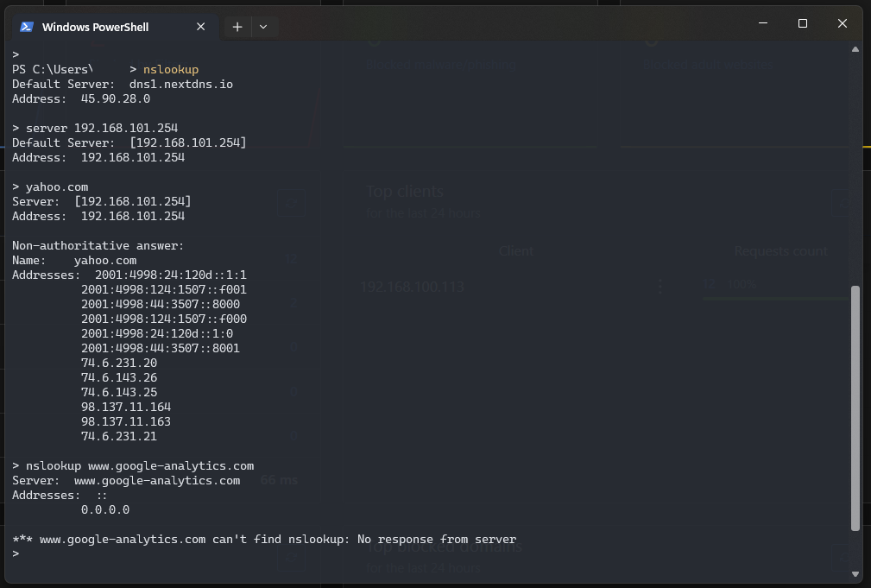
Task: Click IP address 74.6.143.25
Action: click(x=119, y=392)
